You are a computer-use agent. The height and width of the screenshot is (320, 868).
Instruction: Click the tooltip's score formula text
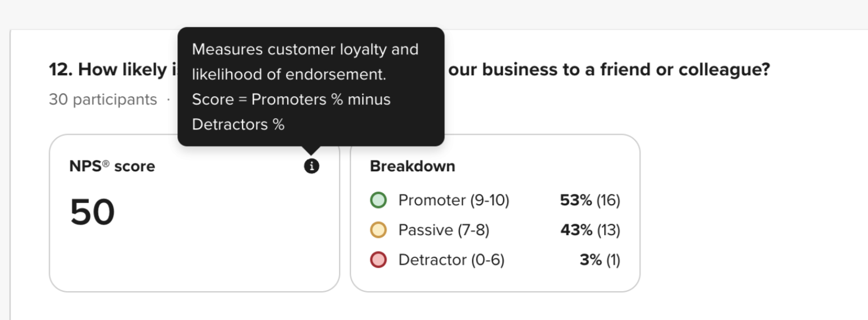point(291,100)
